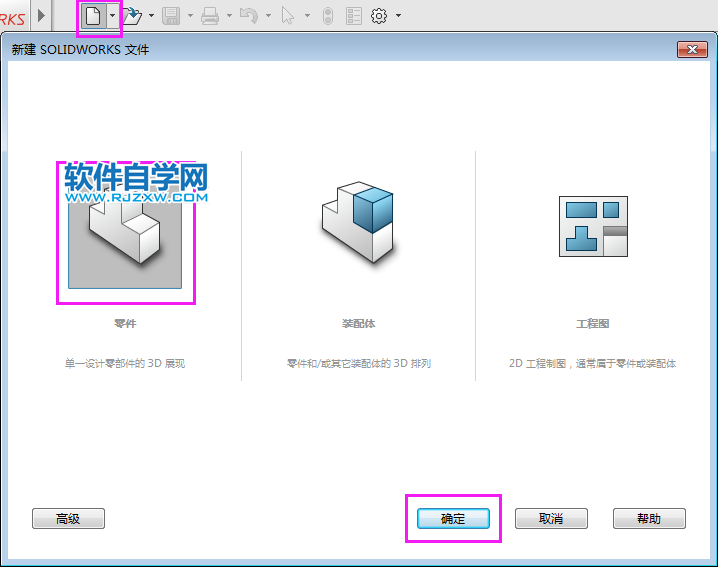Expand the Select tool dropdown arrow
The width and height of the screenshot is (718, 567).
(307, 16)
